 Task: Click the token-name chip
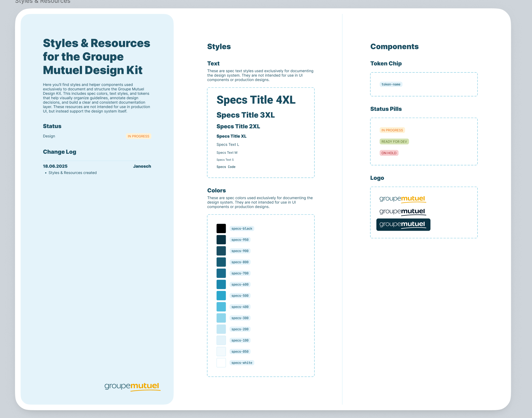coord(391,84)
